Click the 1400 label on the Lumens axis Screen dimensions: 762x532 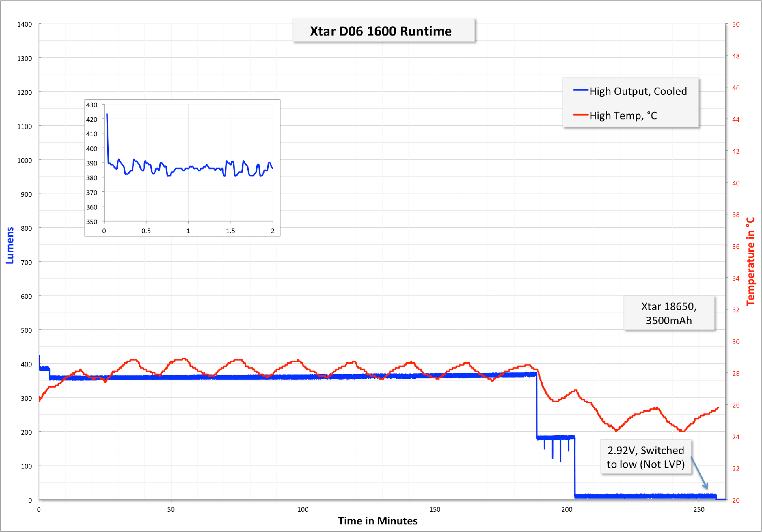[25, 25]
